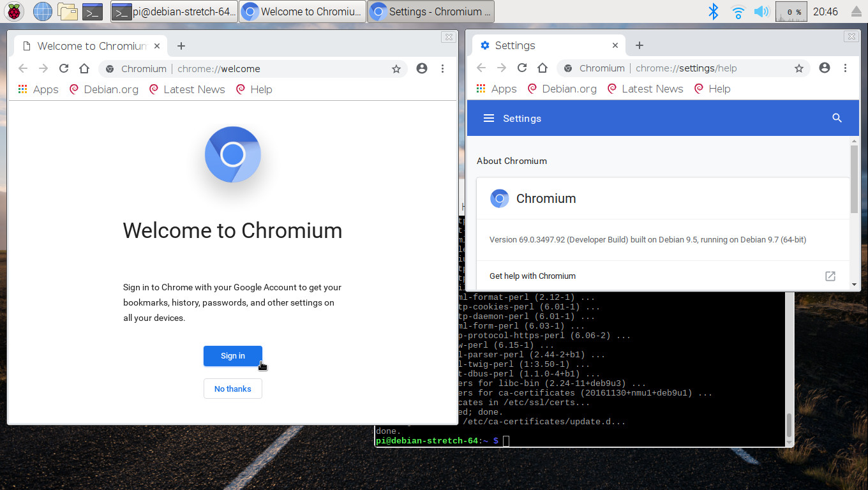Open a new tab in Settings window

pos(640,45)
